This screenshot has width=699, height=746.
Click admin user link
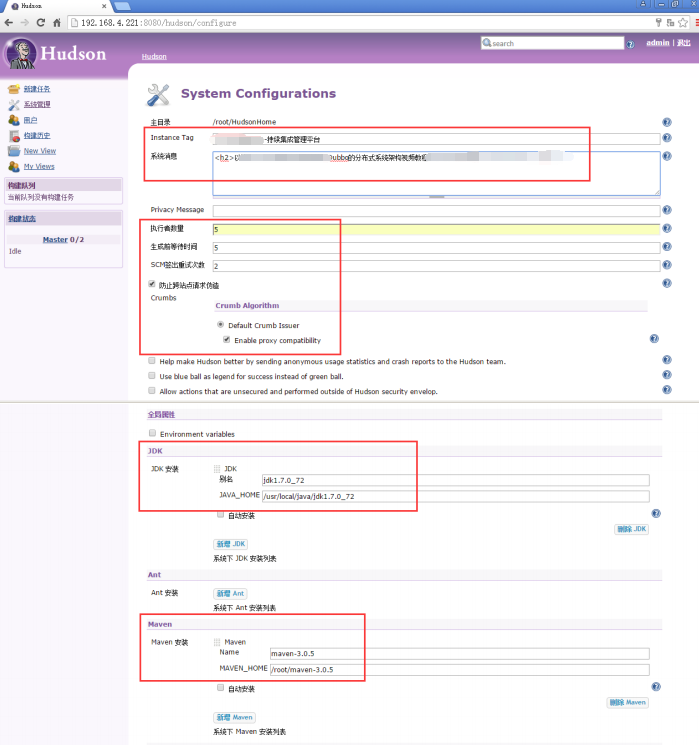coord(658,43)
